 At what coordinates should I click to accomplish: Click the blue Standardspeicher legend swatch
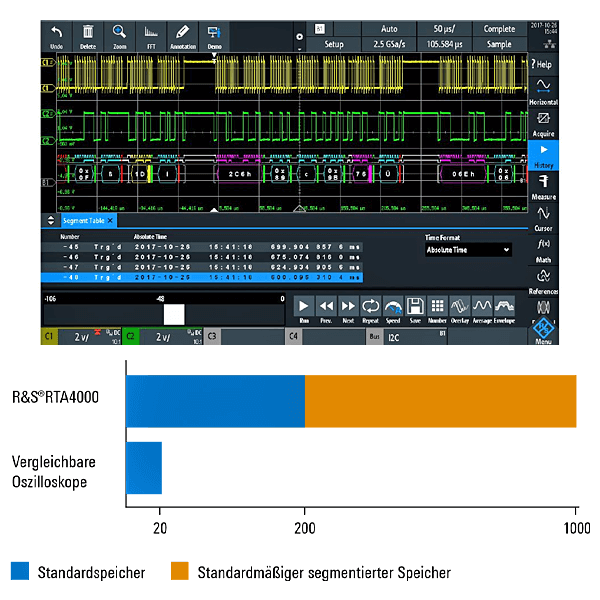pos(20,571)
